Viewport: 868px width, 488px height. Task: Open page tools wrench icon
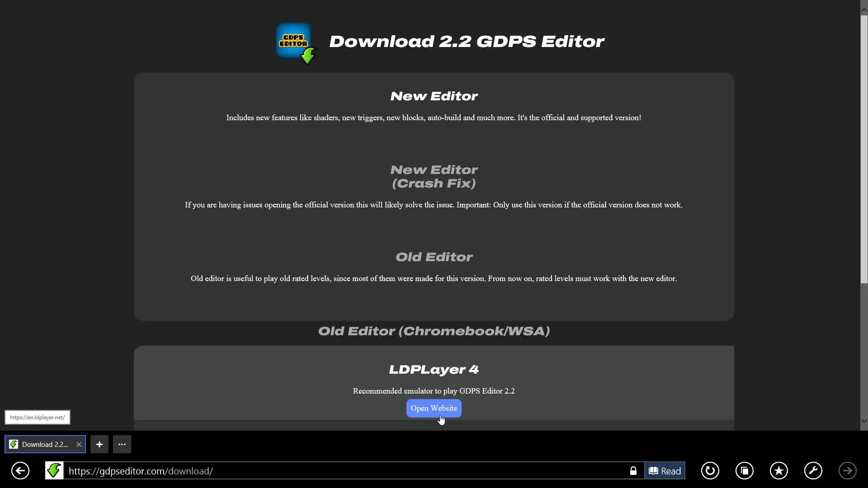813,471
